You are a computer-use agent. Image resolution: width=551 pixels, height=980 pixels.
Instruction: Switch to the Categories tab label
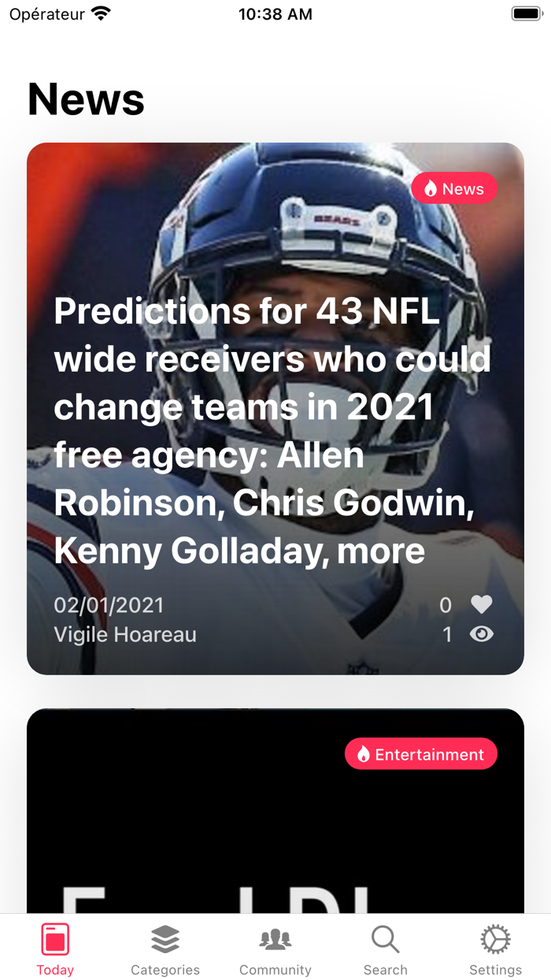click(165, 970)
